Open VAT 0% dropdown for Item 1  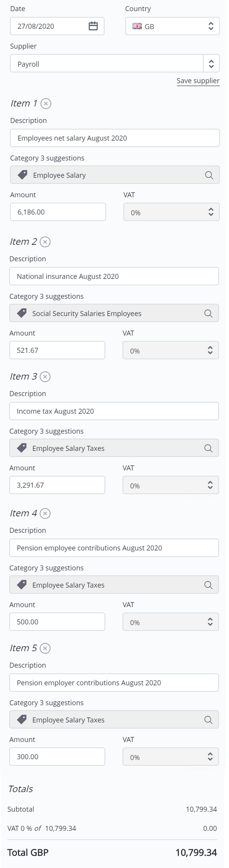tap(172, 212)
